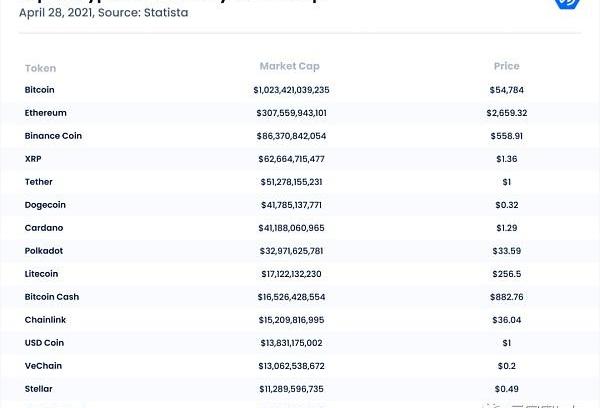
Task: Click the Chainlink price $36.04
Action: click(507, 320)
